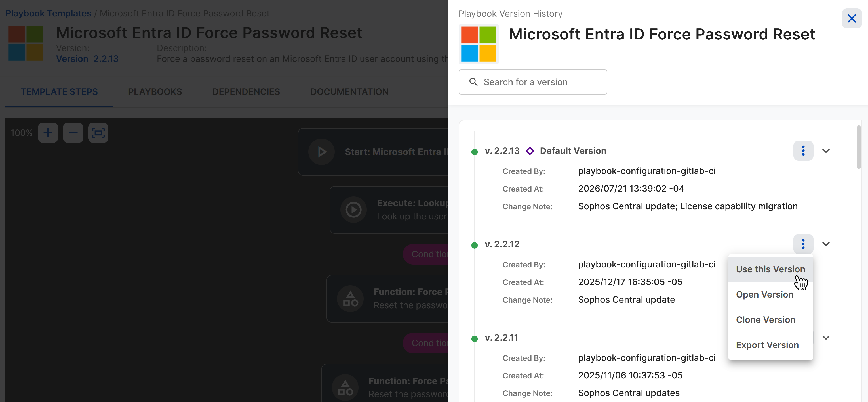Screen dimensions: 868x402
Task: Click the creator name under v. 2.2.13
Action: tap(647, 171)
